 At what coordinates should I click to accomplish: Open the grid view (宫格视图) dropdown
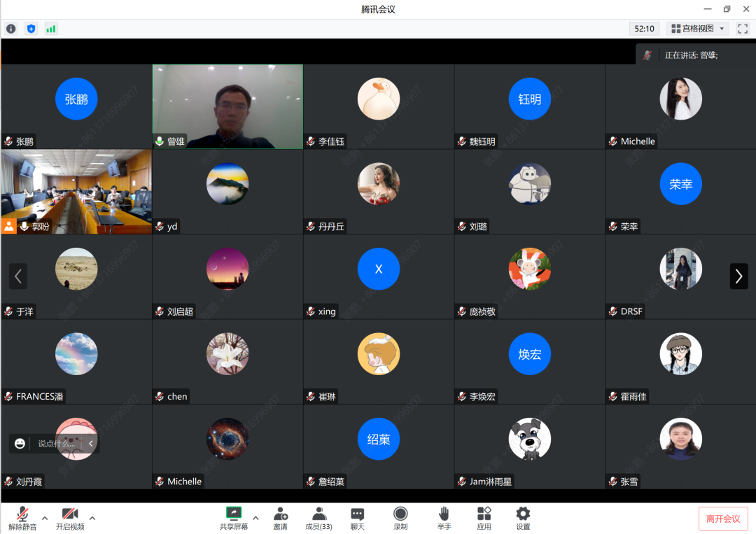698,29
